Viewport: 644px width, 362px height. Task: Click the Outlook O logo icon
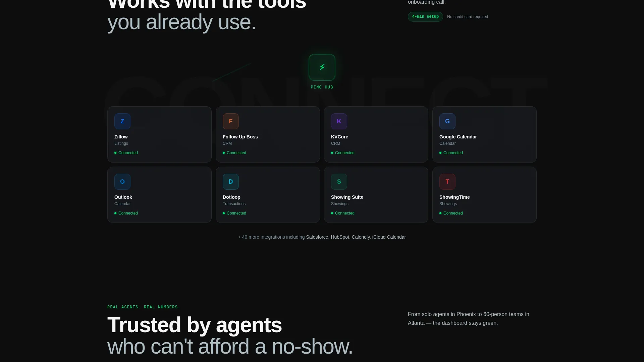click(x=122, y=182)
